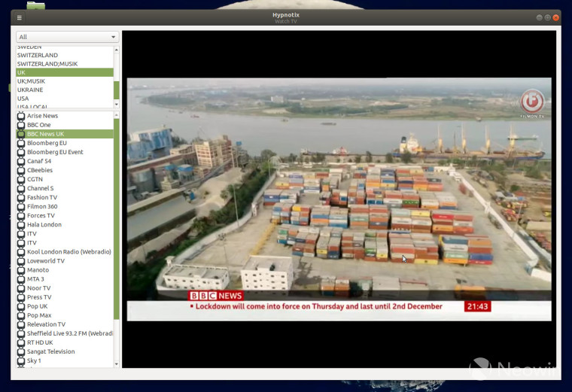Viewport: 572px width, 392px height.
Task: Select SWITZERLAND;MUSIK group
Action: [65, 64]
